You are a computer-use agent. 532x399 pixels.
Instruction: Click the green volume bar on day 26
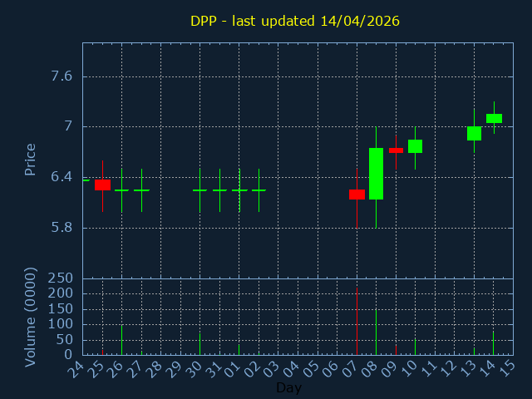[122, 340]
